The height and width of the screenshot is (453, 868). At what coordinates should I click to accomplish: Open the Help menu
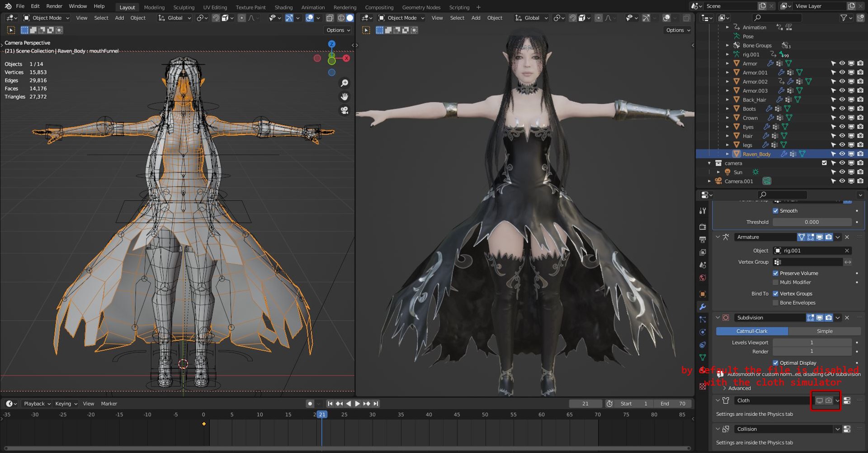99,6
